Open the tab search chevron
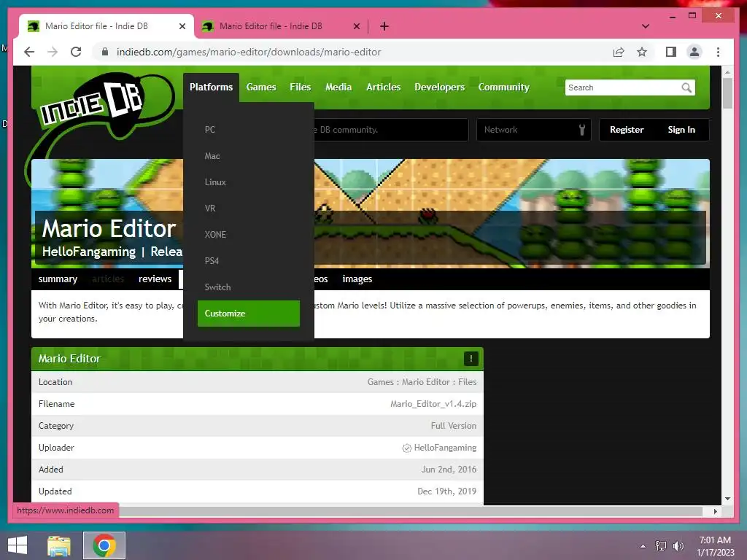Screen dimensions: 747x560 coord(646,26)
